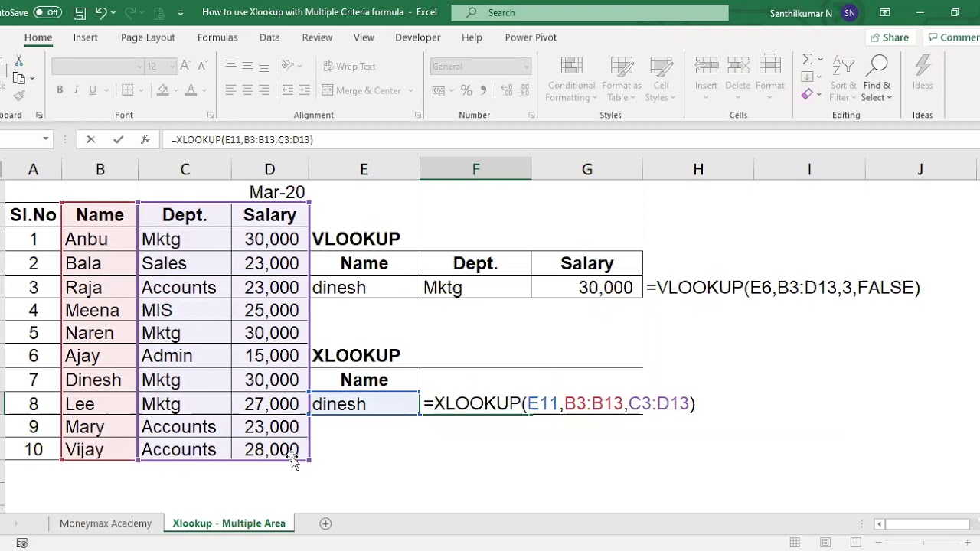Click the Undo arrow icon
Viewport: 980px width, 551px height.
point(101,12)
